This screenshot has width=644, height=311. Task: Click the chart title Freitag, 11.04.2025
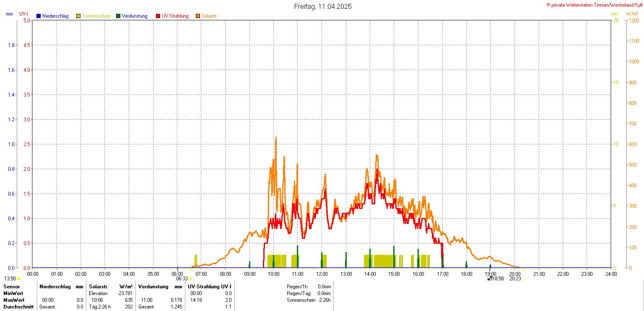pyautogui.click(x=323, y=6)
